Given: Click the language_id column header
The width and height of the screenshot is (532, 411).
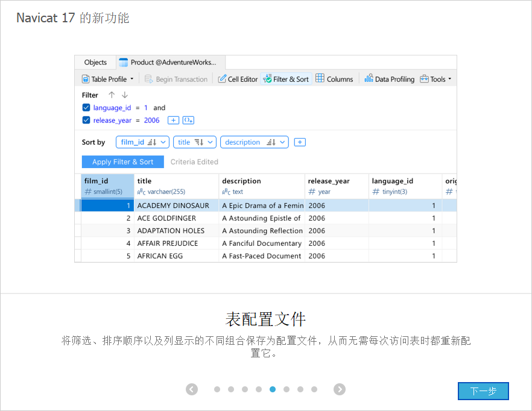Looking at the screenshot, I should (405, 186).
